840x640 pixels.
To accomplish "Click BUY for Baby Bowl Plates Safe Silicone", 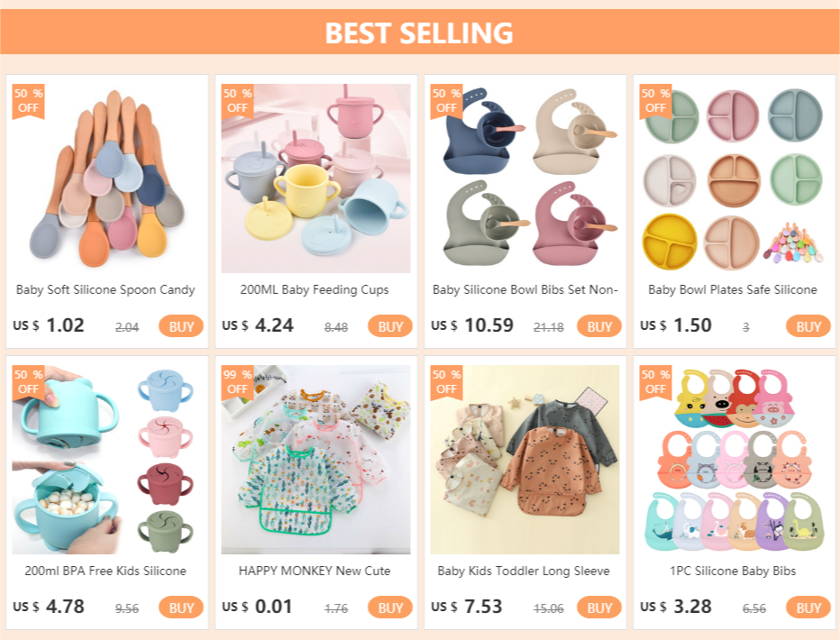I will coord(808,326).
